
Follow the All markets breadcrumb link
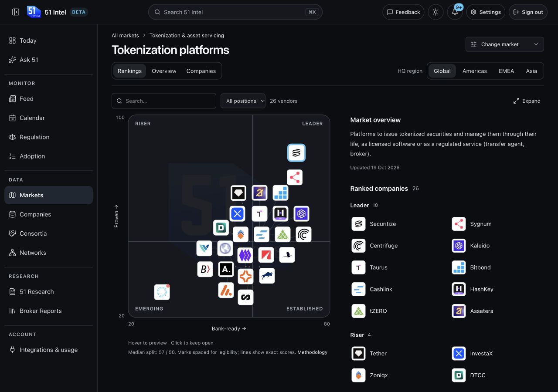[125, 36]
